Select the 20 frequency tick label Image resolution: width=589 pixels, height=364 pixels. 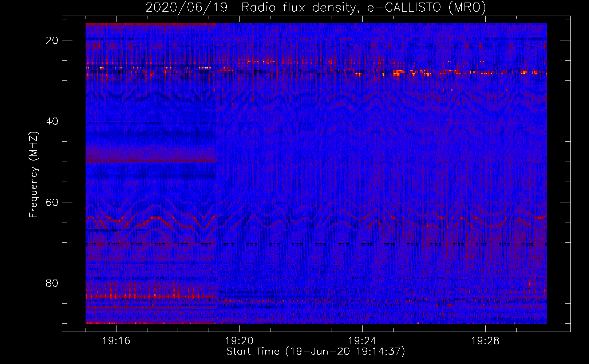pyautogui.click(x=52, y=40)
